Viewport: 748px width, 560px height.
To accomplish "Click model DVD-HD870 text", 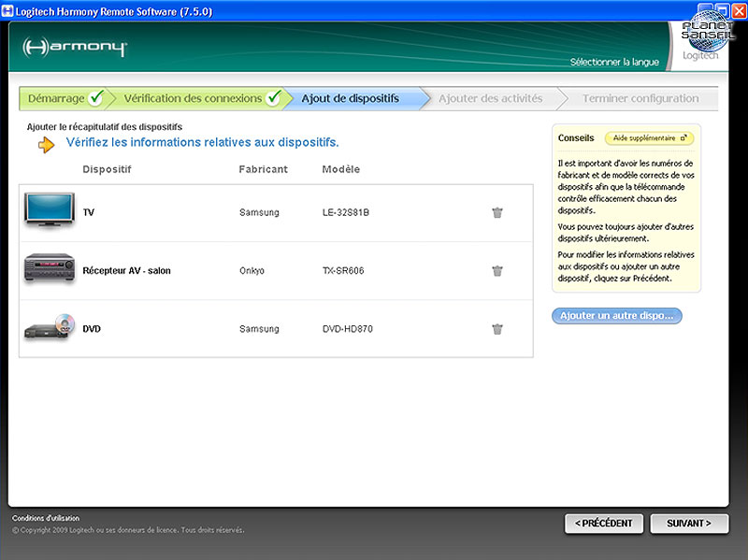I will tap(348, 329).
